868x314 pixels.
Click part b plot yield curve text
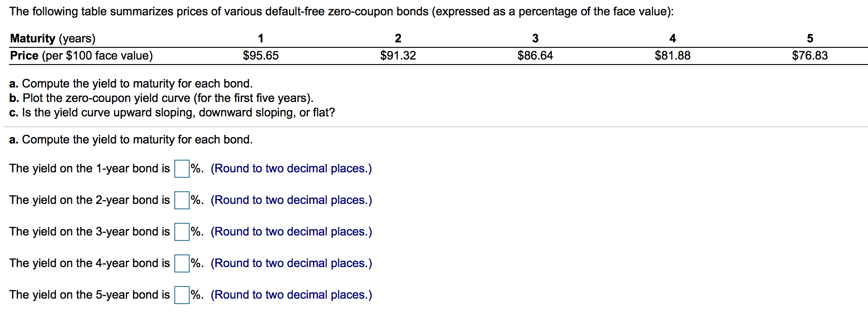pyautogui.click(x=161, y=98)
